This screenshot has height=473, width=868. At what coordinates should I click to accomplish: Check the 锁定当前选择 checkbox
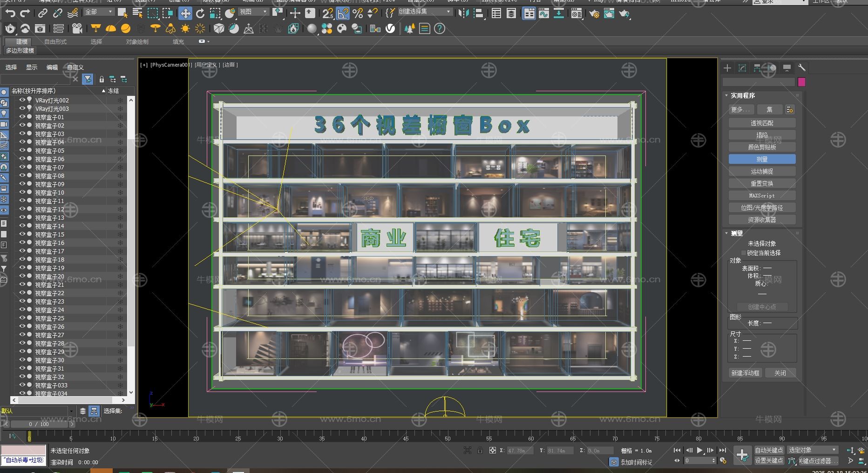[x=744, y=253]
